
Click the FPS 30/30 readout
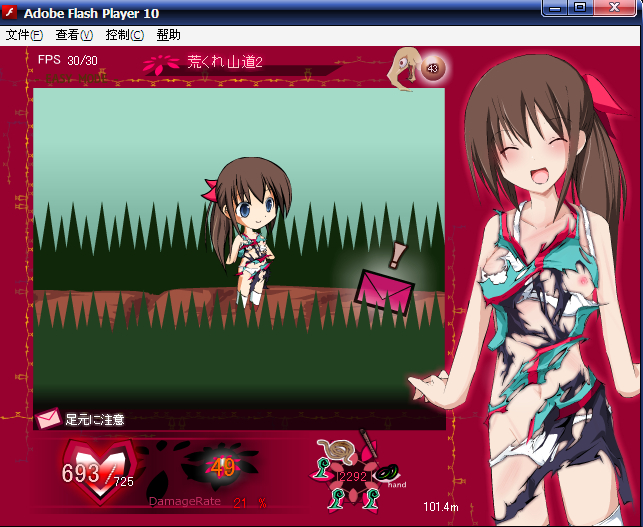click(68, 60)
